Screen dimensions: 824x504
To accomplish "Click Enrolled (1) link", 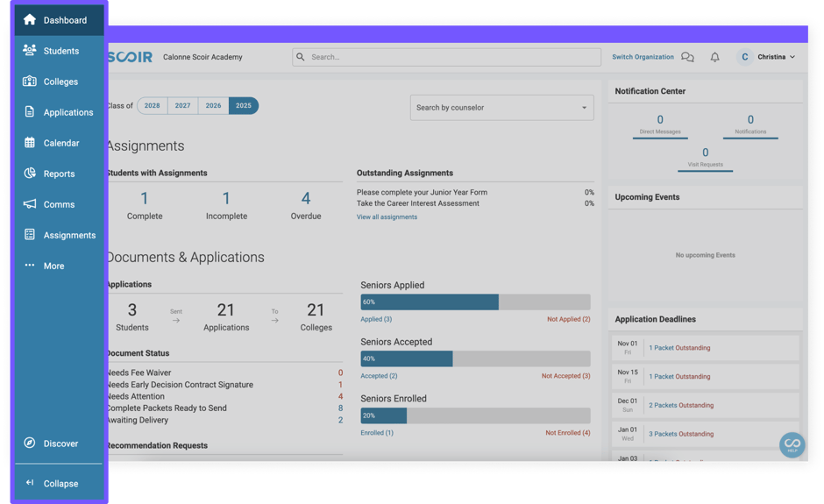I will pos(377,432).
